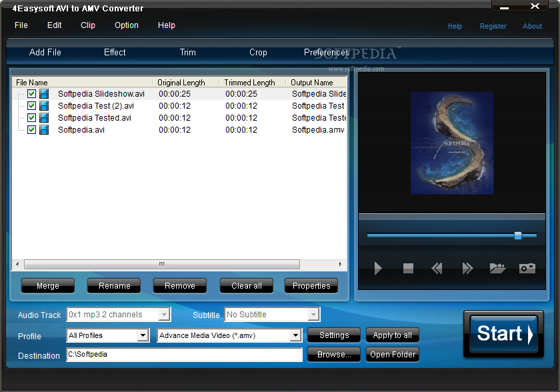Click the large Start button
This screenshot has height=392, width=560.
click(503, 334)
